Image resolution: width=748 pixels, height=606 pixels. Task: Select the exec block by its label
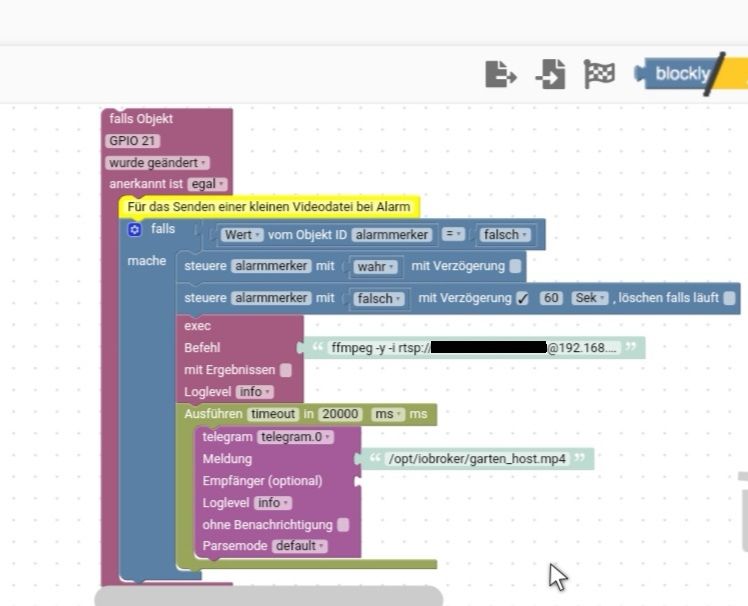point(197,326)
